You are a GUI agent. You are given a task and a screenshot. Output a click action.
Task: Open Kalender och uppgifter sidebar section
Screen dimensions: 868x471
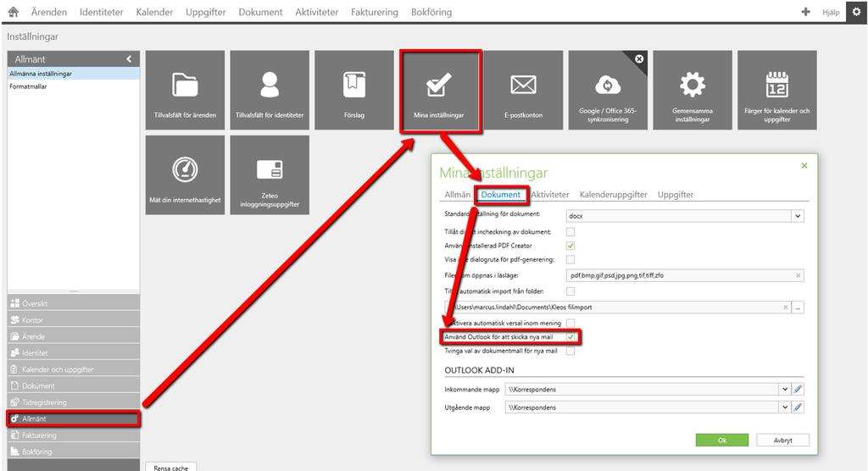click(x=73, y=369)
